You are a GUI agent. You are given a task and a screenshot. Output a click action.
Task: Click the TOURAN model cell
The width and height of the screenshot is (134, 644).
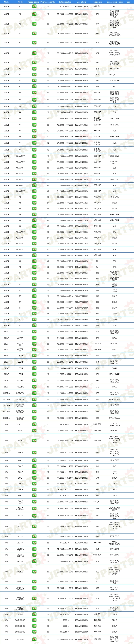[20, 639]
